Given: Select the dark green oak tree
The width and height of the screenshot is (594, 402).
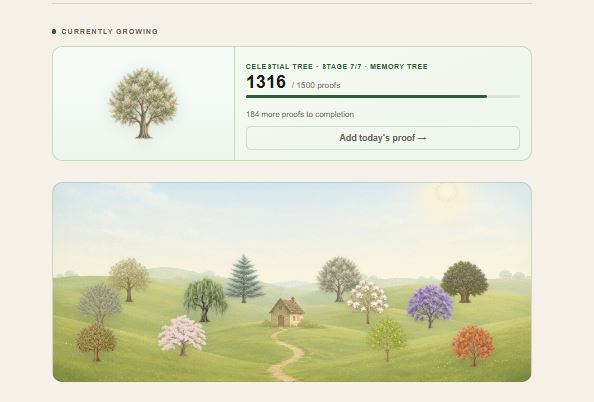Looking at the screenshot, I should [x=464, y=281].
